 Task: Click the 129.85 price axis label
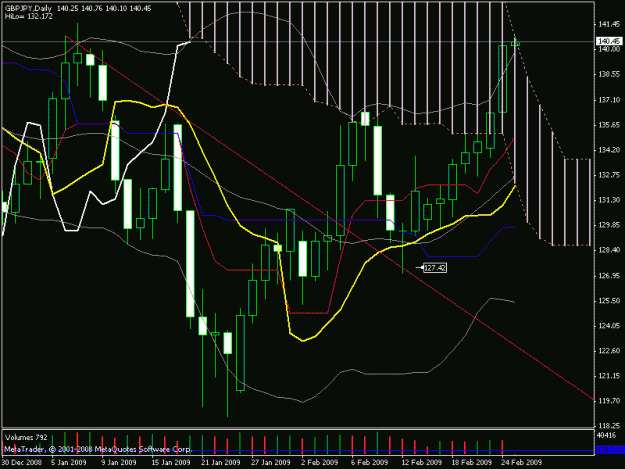(609, 225)
